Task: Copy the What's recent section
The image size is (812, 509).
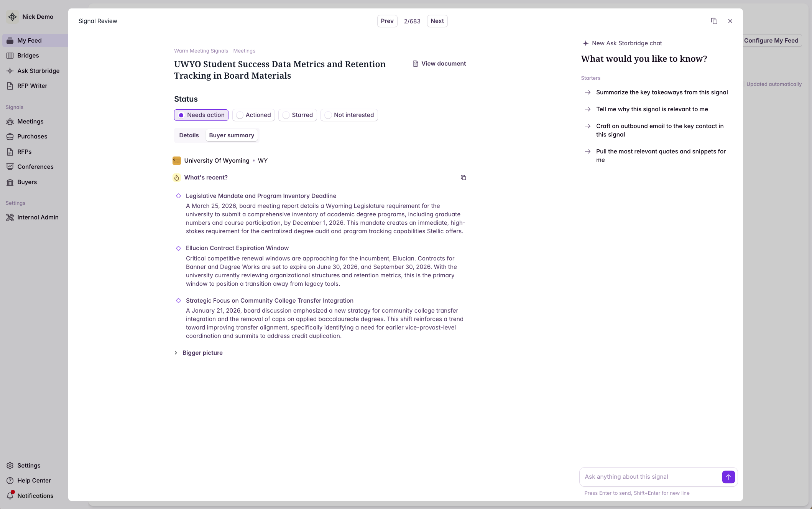Action: [463, 178]
